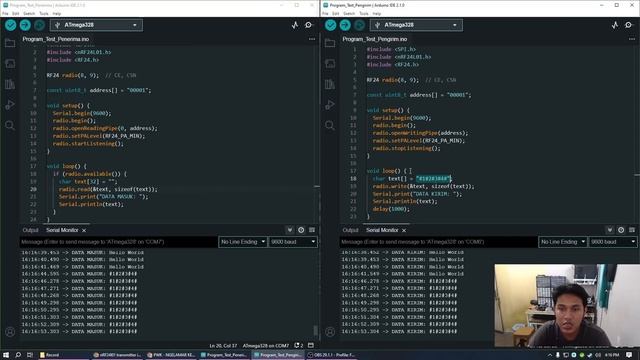This screenshot has width=640, height=360.
Task: Open Boards Manager in Penerima sidebar
Action: pos(10,63)
